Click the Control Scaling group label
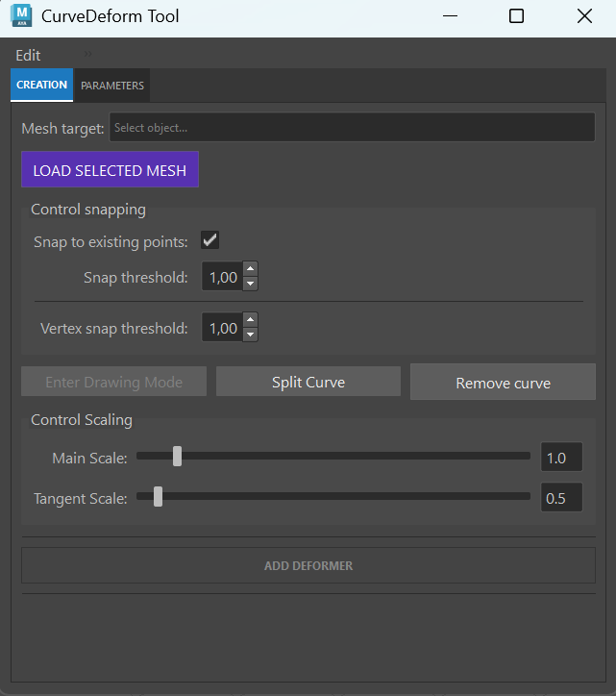This screenshot has height=696, width=616. point(82,419)
